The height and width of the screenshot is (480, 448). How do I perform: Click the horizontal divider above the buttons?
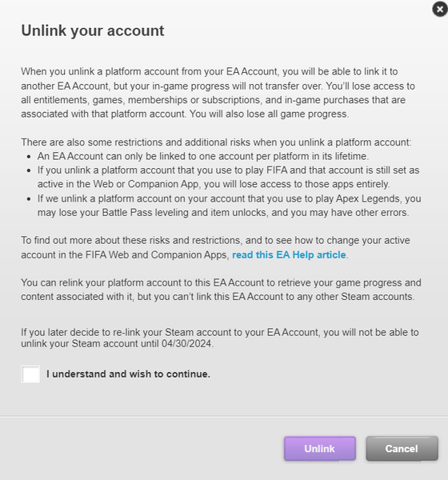coord(224,416)
